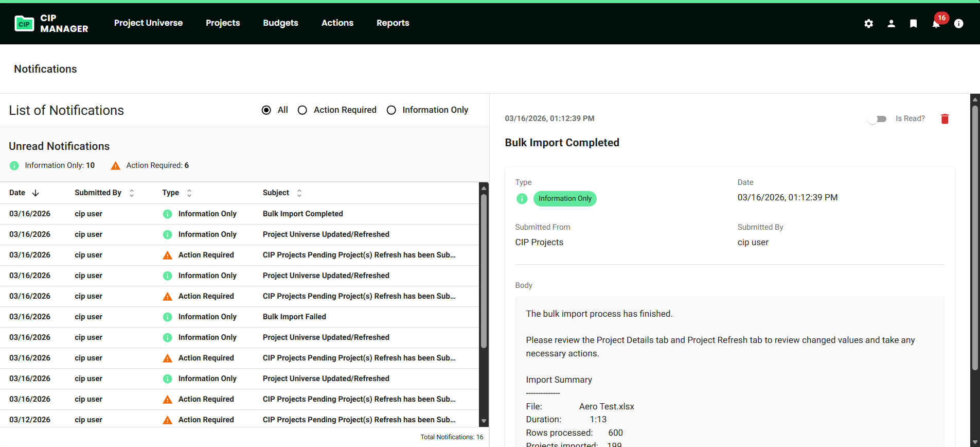Sort the Subject column
Screen dimensions: 980x447
coord(299,193)
